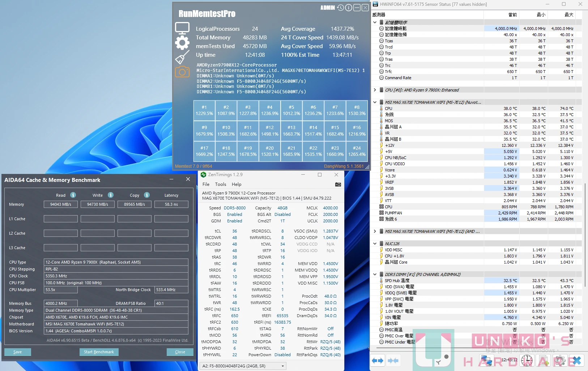Select the VDDQ (SWB) 電壓 row
Viewport: 588px width, 371px height.
(477, 293)
